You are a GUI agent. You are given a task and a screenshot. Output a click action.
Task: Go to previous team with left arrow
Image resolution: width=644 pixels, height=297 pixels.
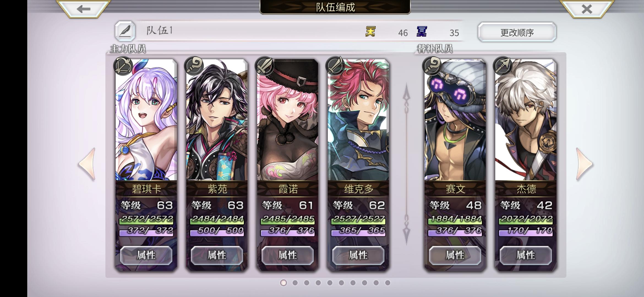pos(87,164)
